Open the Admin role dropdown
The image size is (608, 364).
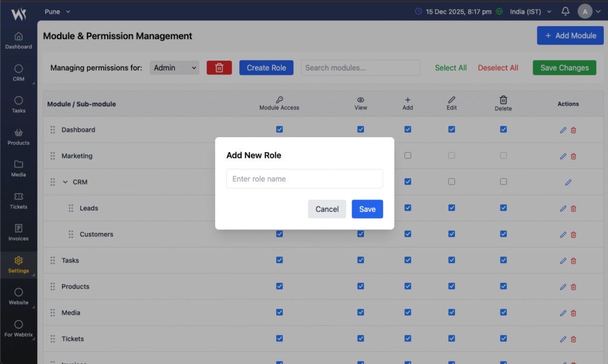175,68
